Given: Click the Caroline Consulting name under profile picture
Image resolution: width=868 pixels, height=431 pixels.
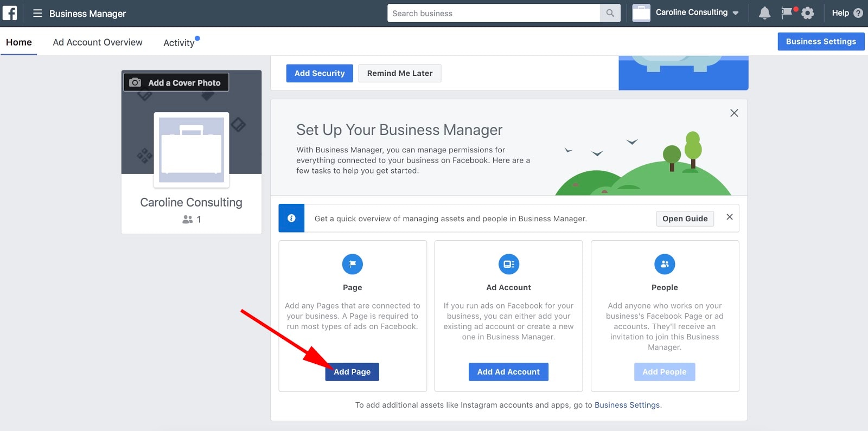Looking at the screenshot, I should (x=192, y=202).
